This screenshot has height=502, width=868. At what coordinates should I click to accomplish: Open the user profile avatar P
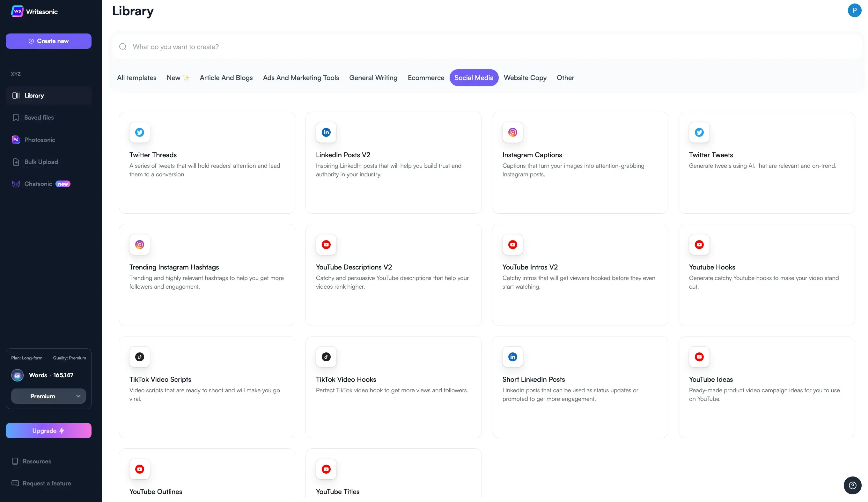(854, 10)
